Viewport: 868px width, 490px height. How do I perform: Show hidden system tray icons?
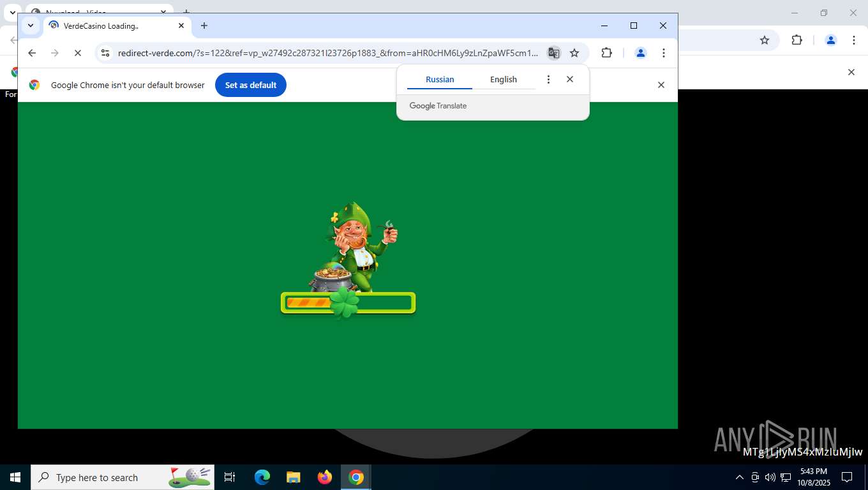(x=740, y=477)
